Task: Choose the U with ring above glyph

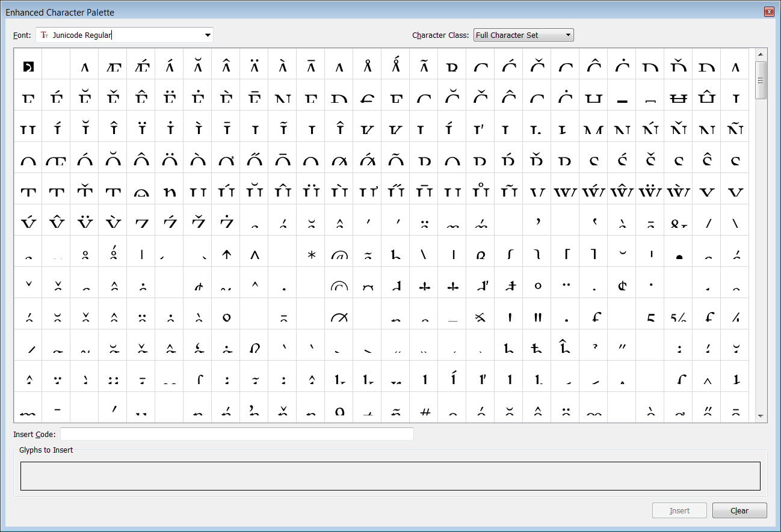Action: [481, 191]
